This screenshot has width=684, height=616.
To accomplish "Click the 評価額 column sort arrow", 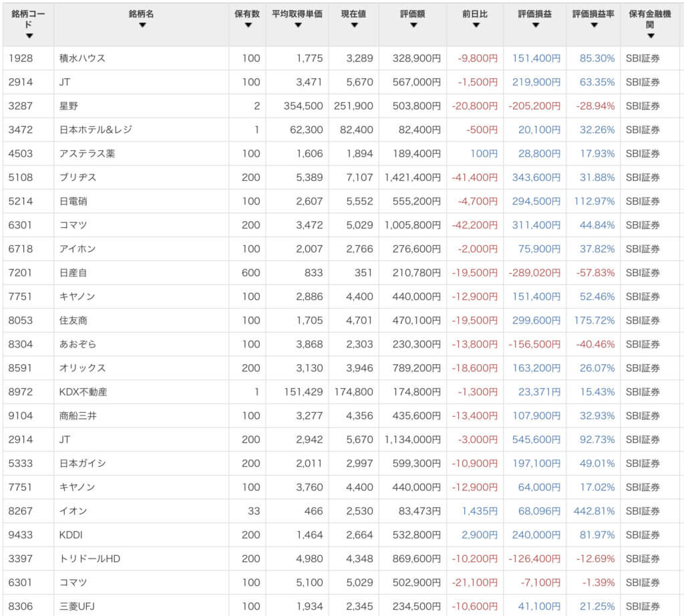I will click(x=413, y=25).
